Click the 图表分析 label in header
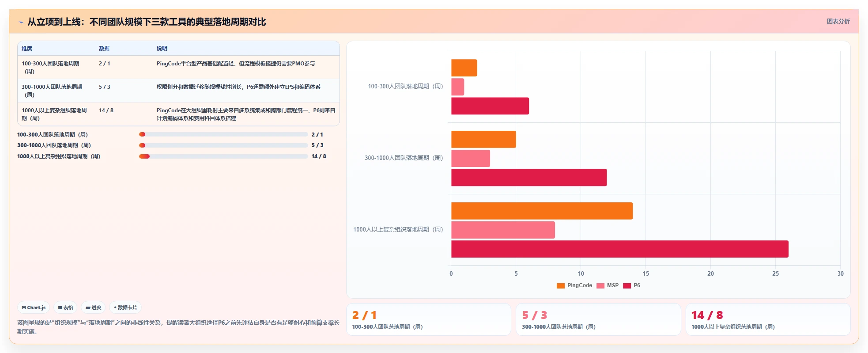Screen dimensions: 868x353 point(838,21)
